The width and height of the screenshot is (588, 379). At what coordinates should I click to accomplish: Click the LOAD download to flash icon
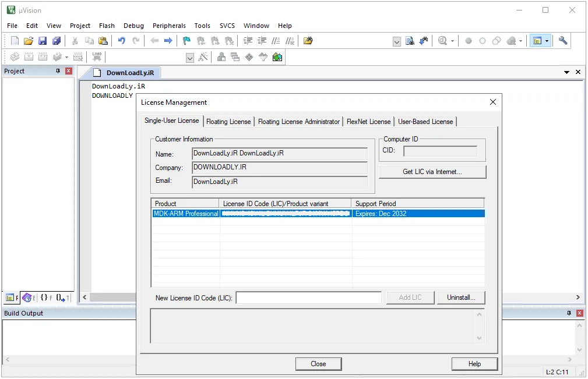tap(97, 57)
